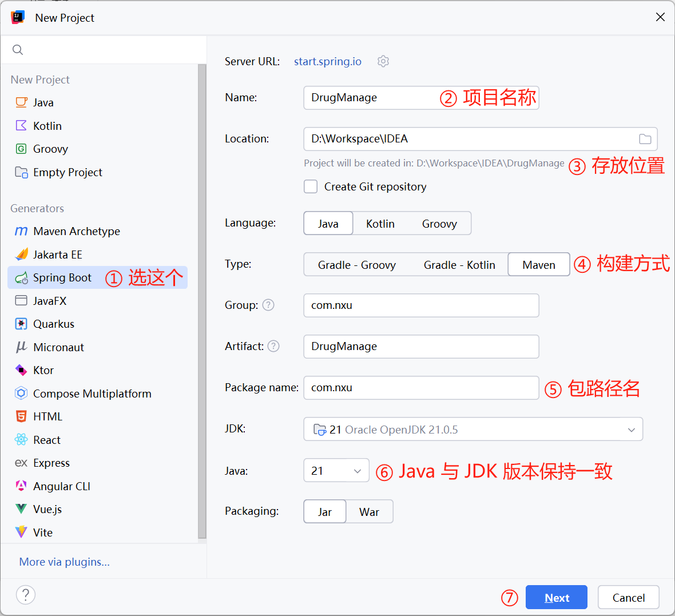Choose the Maven Archetype generator icon
The width and height of the screenshot is (675, 616).
pos(21,231)
